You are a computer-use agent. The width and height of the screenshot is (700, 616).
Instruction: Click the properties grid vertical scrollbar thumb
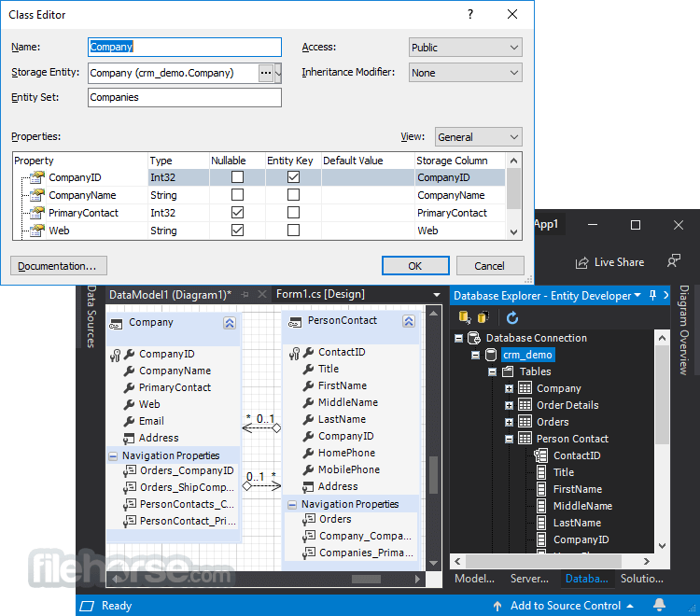tap(513, 188)
